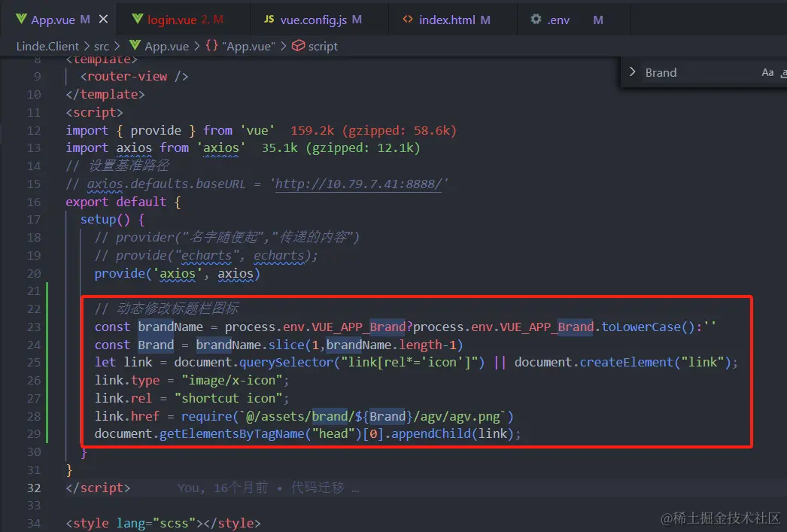Close the App.vue editor tab
Viewport: 787px width, 532px height.
click(x=103, y=19)
